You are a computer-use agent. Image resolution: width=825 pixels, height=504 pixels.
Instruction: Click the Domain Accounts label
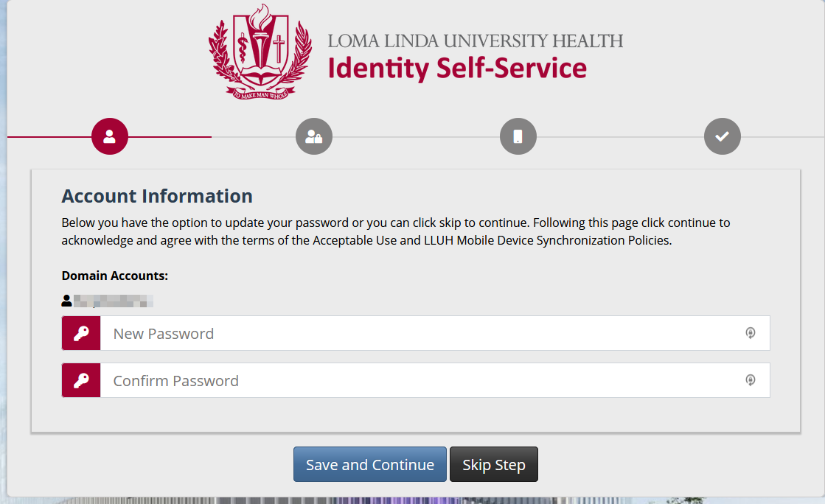(115, 276)
